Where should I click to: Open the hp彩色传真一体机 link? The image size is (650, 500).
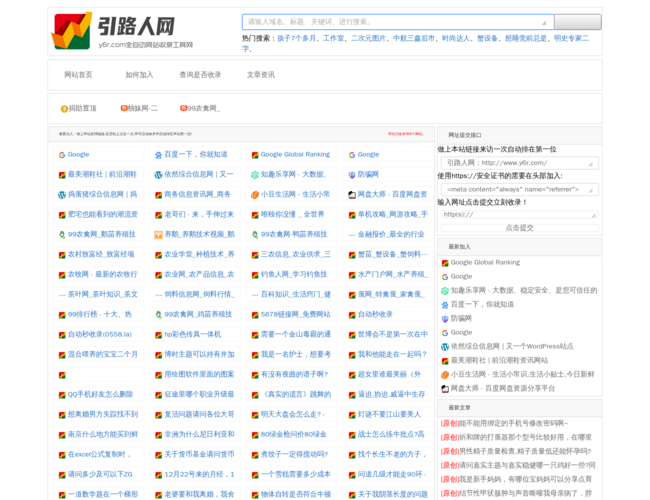click(193, 334)
